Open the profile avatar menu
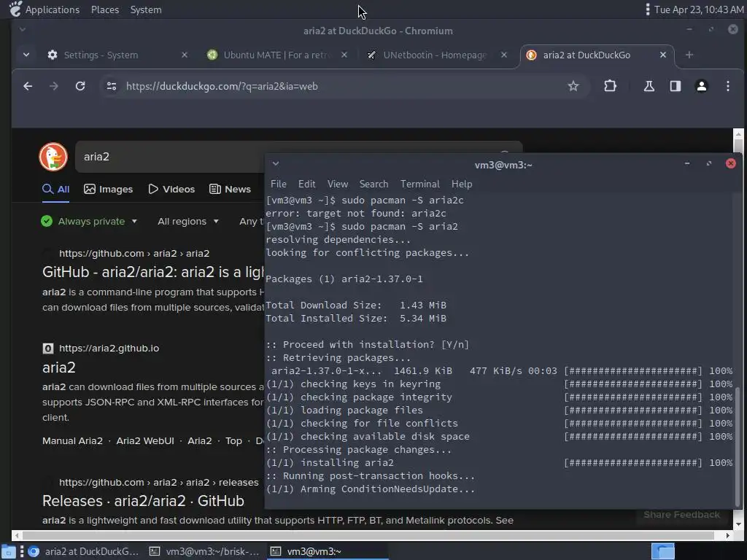747x560 pixels. [x=701, y=86]
